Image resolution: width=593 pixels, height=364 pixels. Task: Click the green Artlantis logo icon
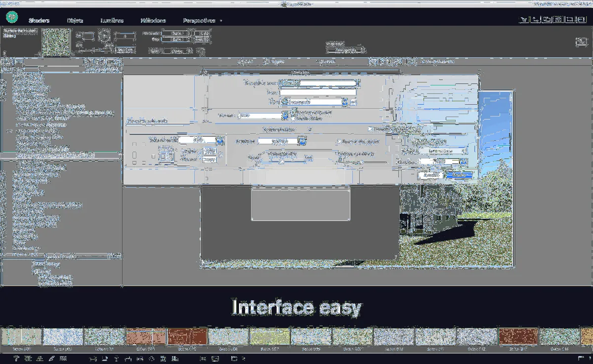pyautogui.click(x=12, y=18)
